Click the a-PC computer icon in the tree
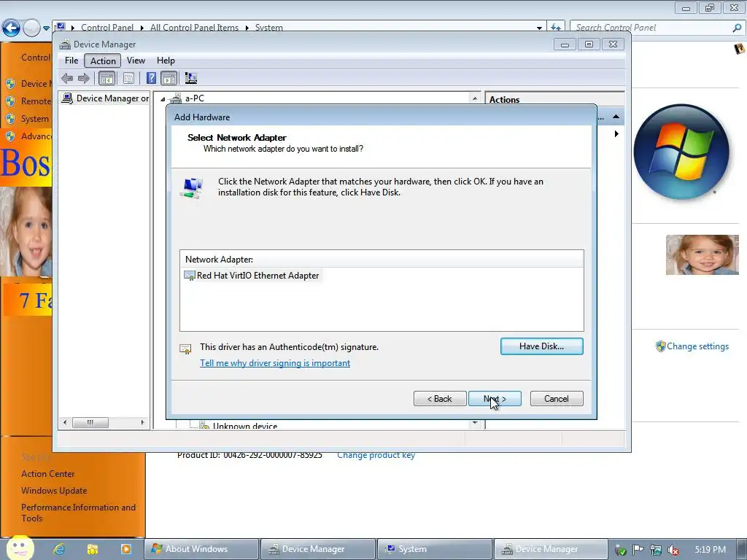Screen dimensions: 747x560 [176, 98]
